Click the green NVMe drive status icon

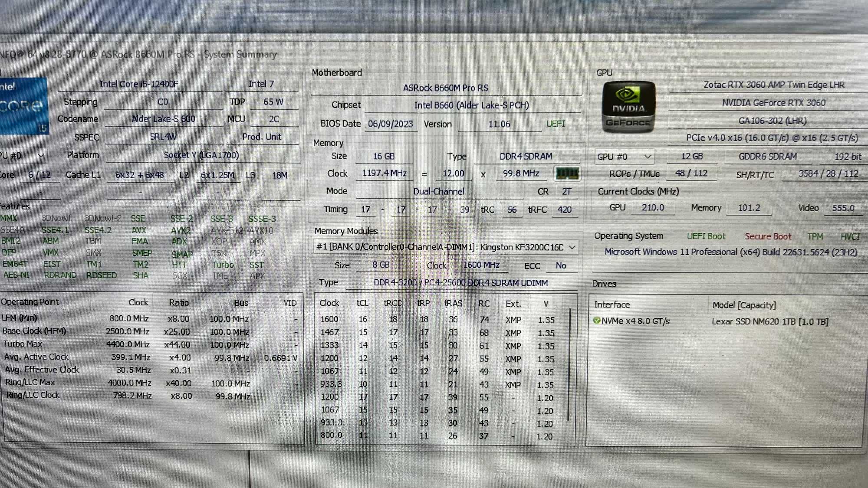click(x=597, y=321)
